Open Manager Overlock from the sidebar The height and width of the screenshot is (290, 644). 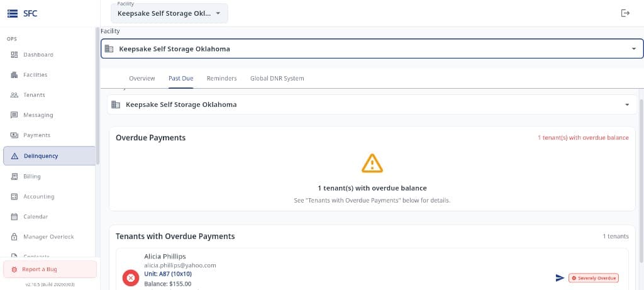(49, 237)
